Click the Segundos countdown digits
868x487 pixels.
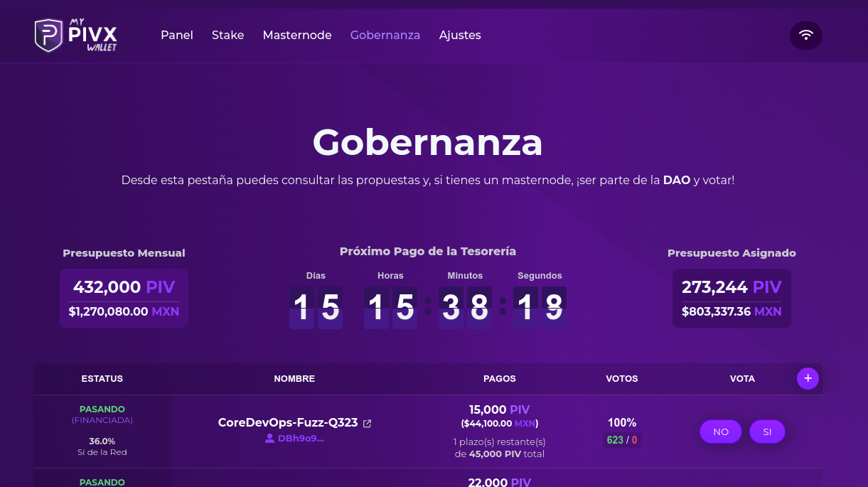point(540,308)
